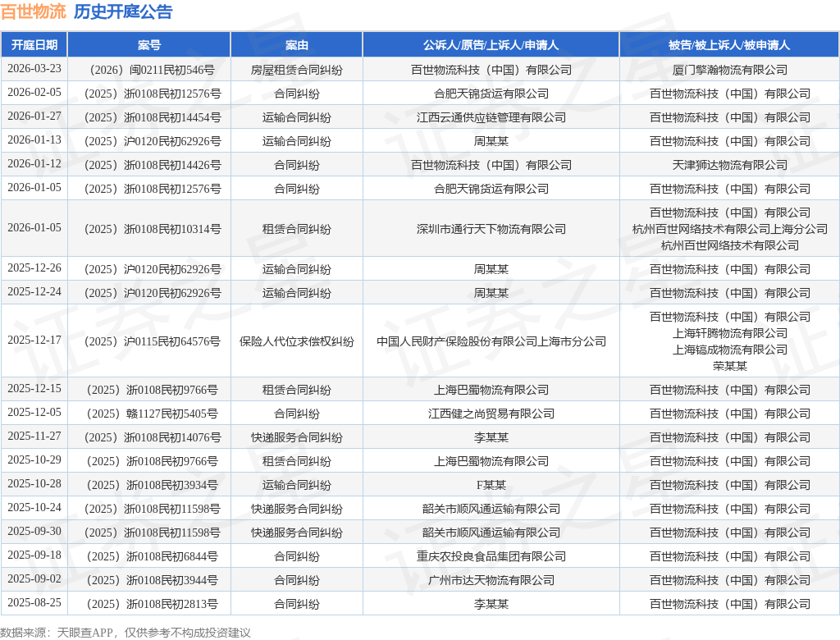Click the 百世物流 title text
Viewport: 840px width, 640px height.
33,11
